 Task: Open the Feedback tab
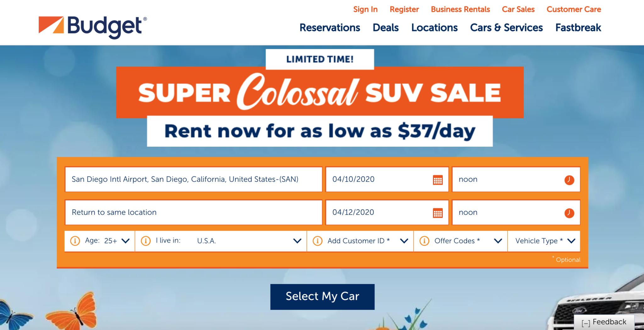[604, 322]
